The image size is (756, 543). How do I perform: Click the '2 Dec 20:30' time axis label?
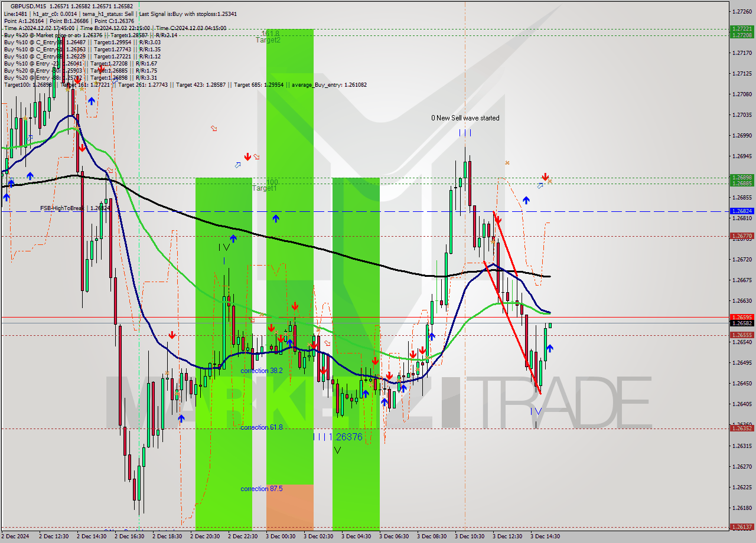click(205, 537)
